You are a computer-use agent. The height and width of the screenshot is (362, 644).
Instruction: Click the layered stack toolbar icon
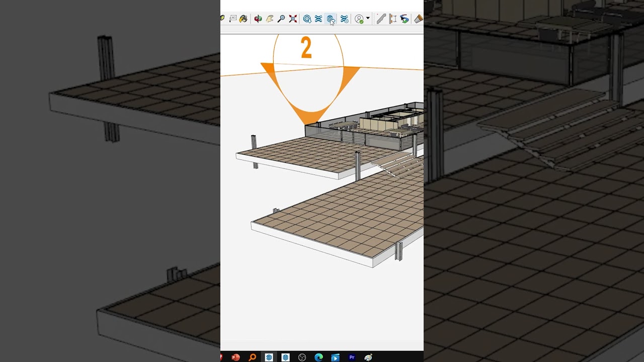click(x=331, y=19)
